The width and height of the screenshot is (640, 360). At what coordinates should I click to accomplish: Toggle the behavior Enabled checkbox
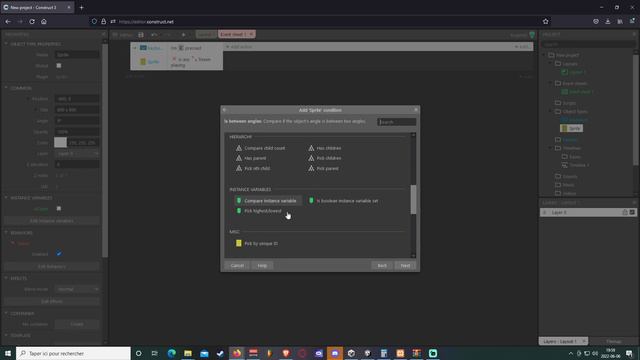coord(59,254)
